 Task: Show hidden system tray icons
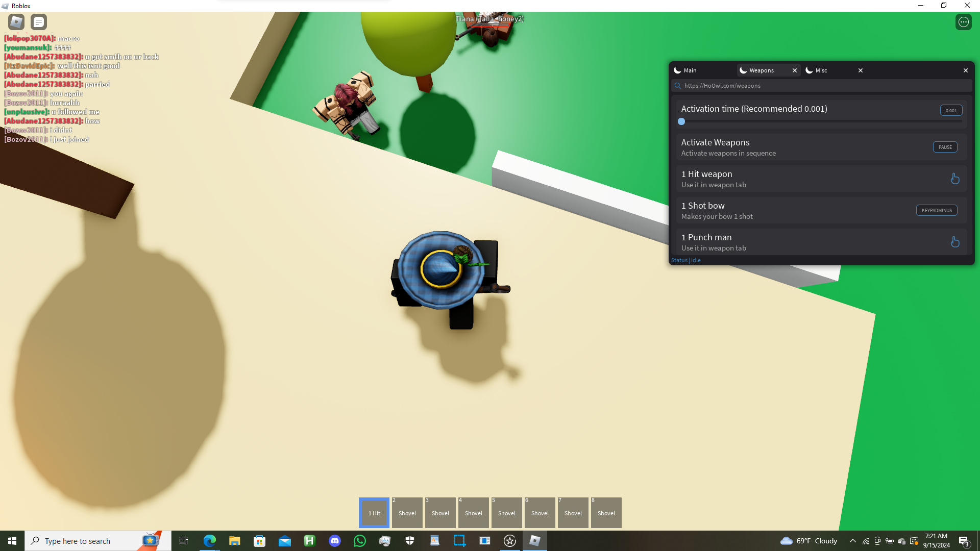pos(853,541)
